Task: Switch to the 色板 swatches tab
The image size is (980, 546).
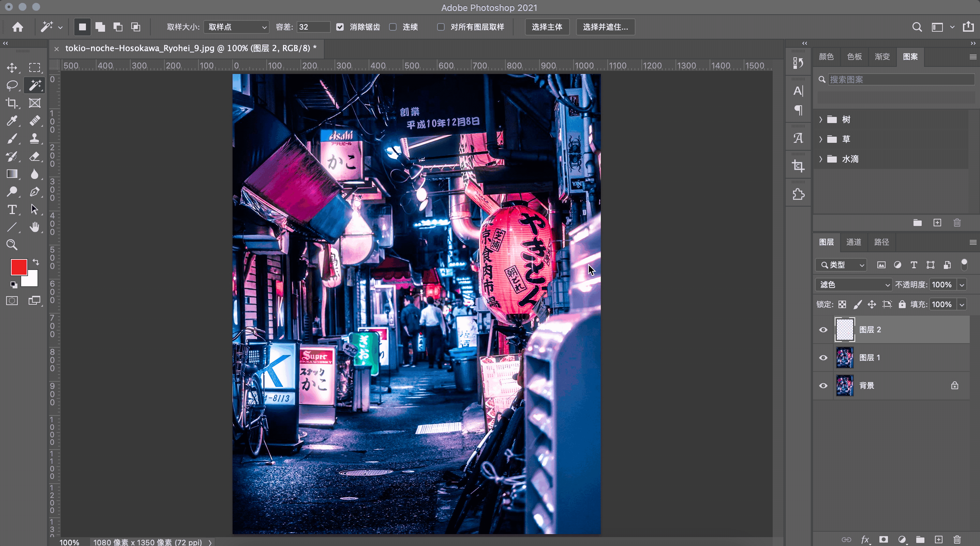Action: [x=854, y=57]
